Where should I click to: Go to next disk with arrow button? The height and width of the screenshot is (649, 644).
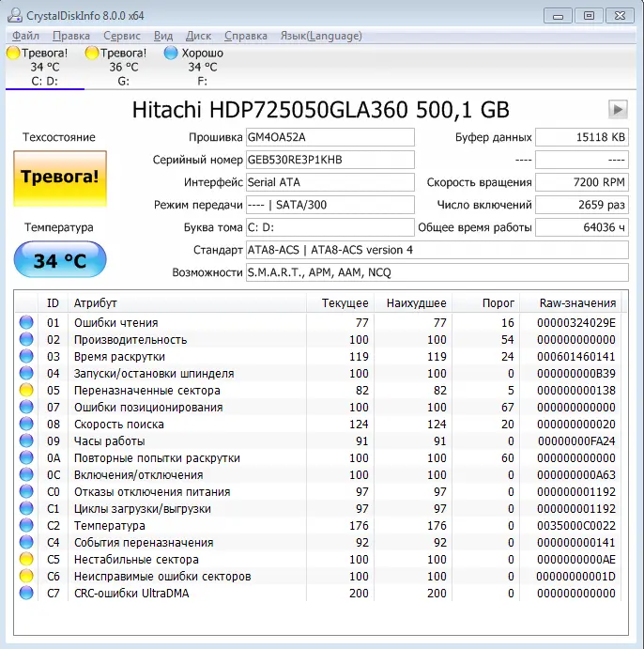tap(618, 109)
